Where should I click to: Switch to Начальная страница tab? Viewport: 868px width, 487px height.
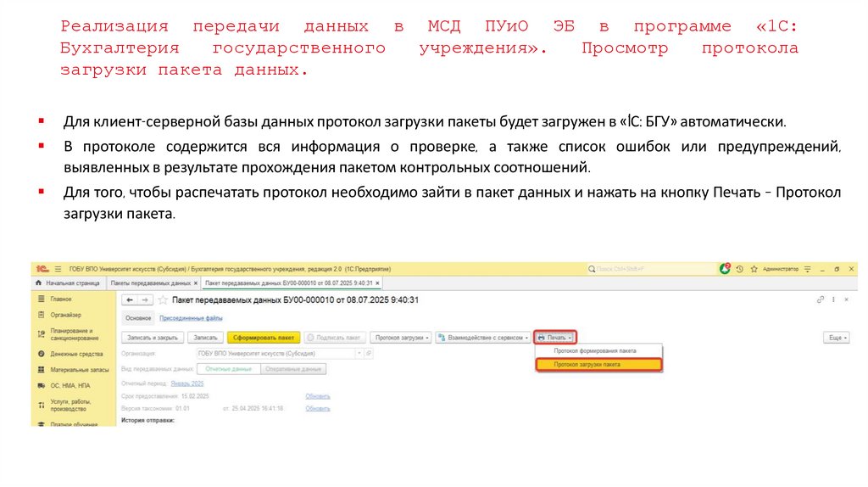pyautogui.click(x=68, y=283)
